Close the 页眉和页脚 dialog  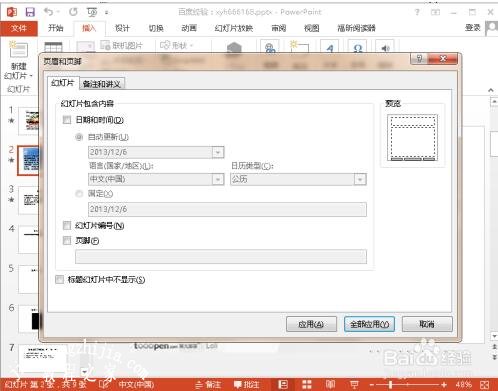click(x=443, y=59)
